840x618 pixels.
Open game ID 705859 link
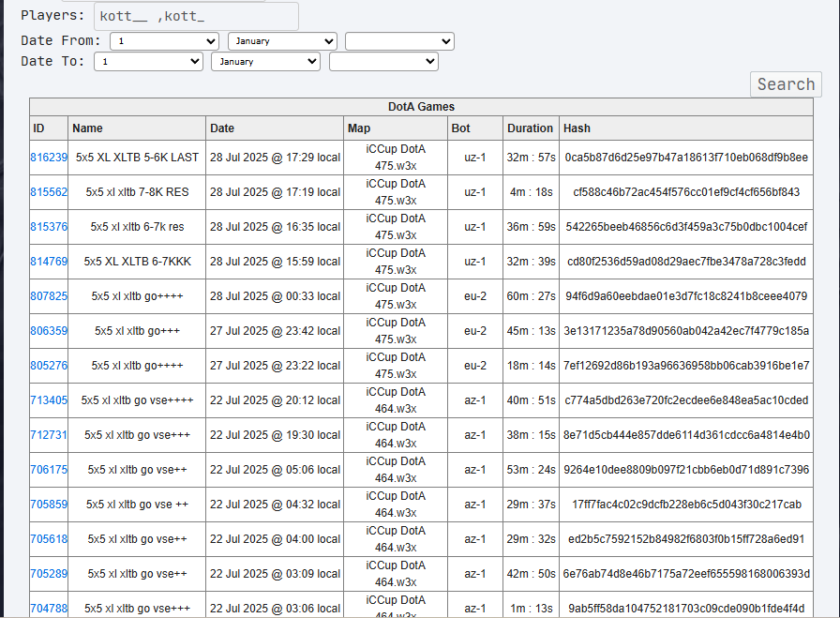pos(49,505)
